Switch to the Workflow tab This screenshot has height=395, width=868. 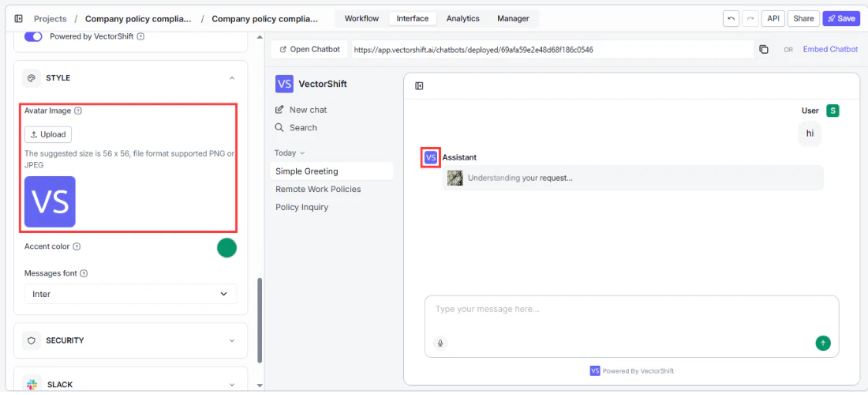[x=361, y=19]
